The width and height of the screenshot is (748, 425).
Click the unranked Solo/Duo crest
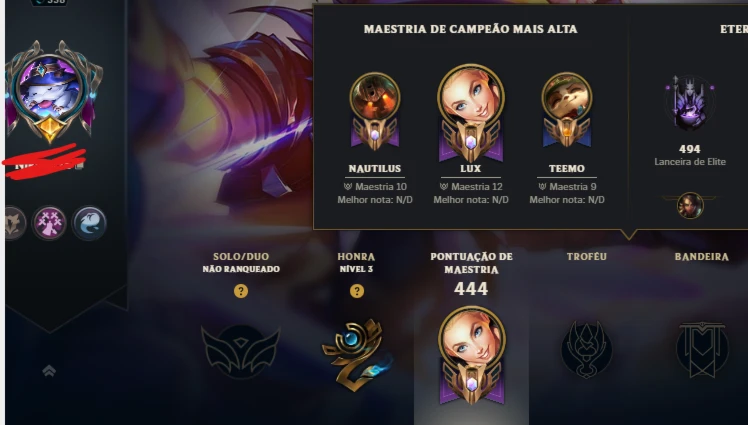[x=241, y=351]
